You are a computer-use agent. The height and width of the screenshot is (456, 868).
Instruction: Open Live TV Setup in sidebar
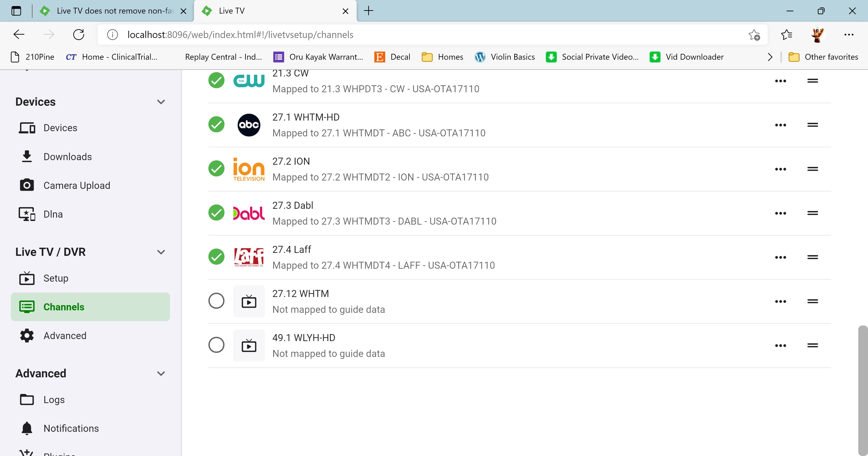[x=56, y=278]
